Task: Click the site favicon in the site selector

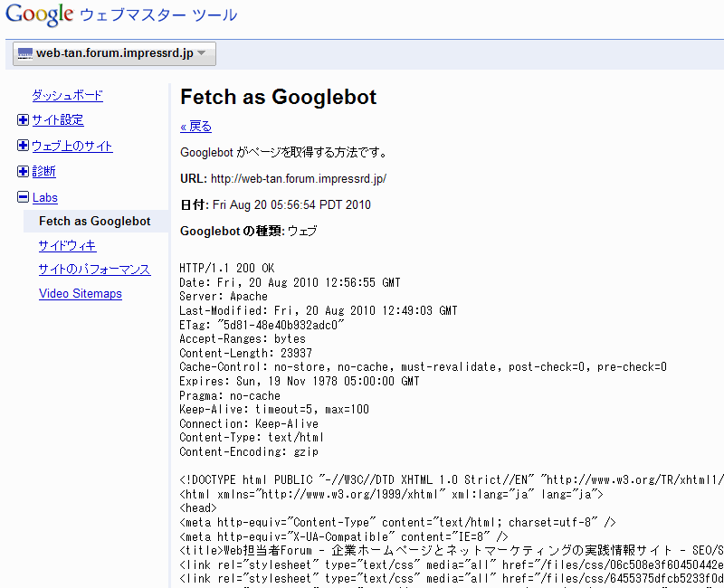Action: [x=25, y=54]
